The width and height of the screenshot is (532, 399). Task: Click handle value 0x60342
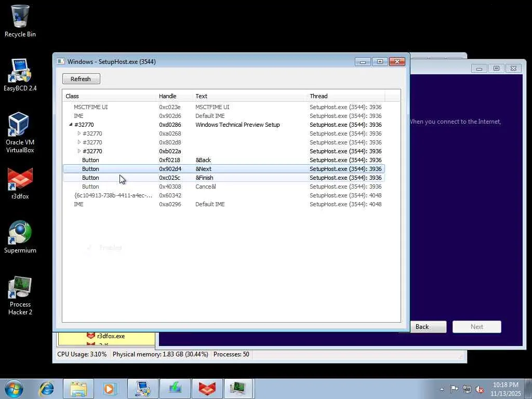point(170,195)
